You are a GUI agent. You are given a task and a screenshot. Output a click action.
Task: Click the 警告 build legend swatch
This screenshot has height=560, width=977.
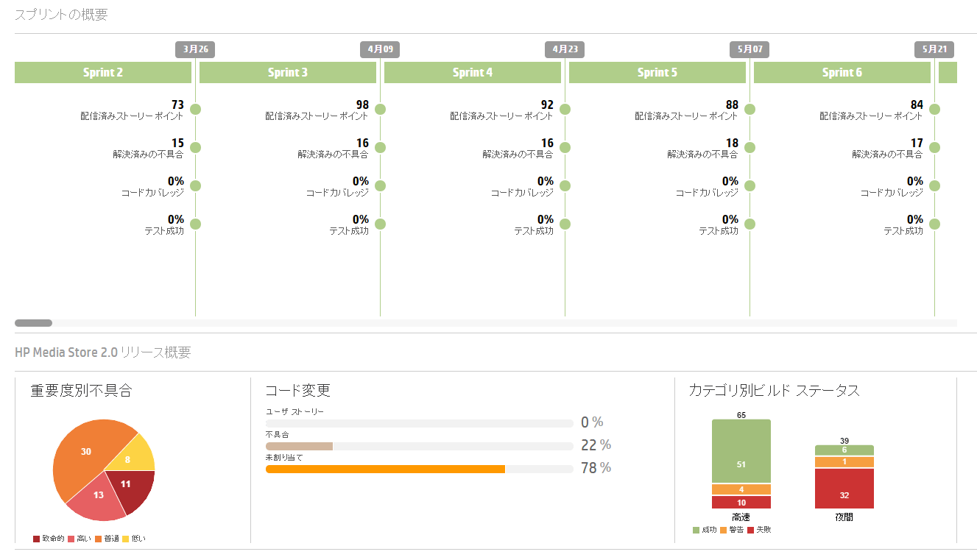723,530
